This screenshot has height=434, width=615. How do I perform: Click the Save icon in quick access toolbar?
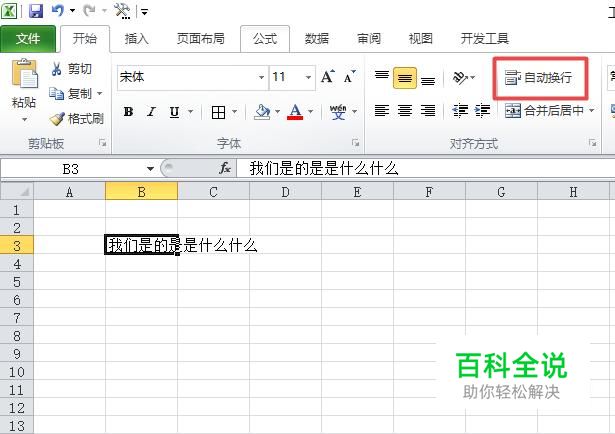click(x=35, y=11)
